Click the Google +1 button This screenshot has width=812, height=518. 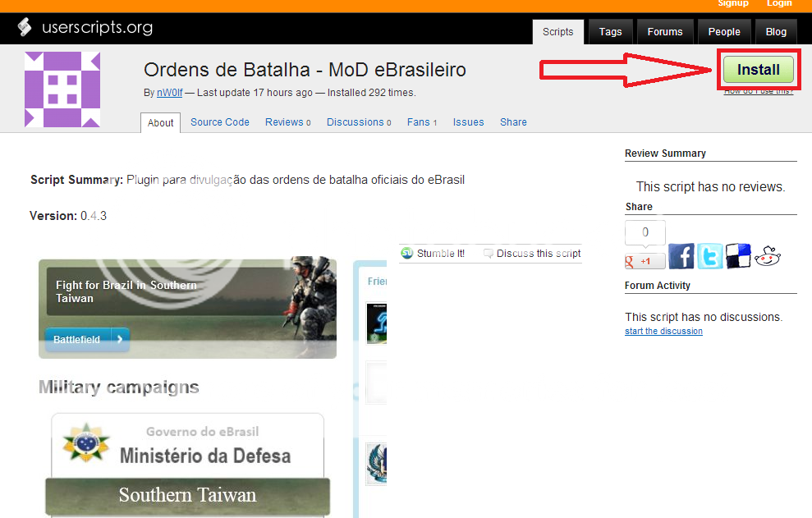pos(645,261)
